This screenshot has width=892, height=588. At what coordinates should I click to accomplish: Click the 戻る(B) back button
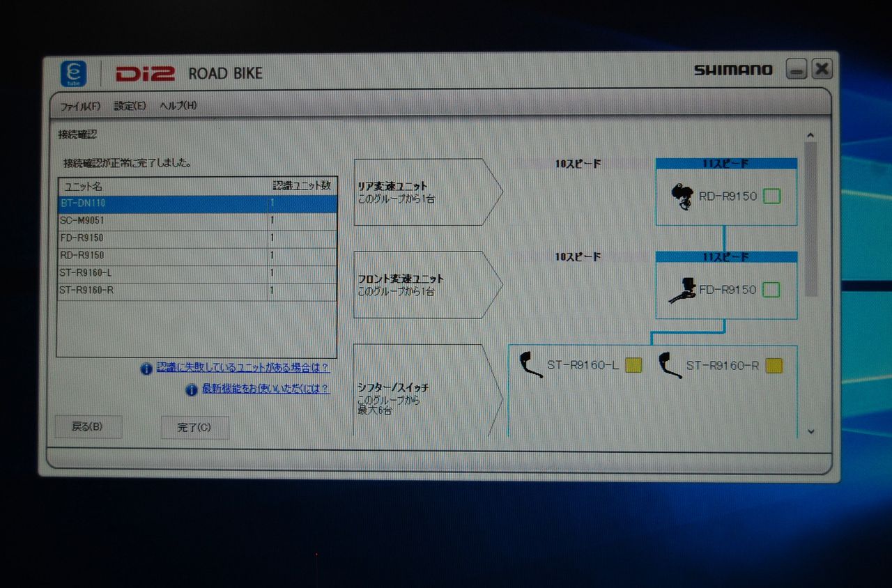coord(88,427)
